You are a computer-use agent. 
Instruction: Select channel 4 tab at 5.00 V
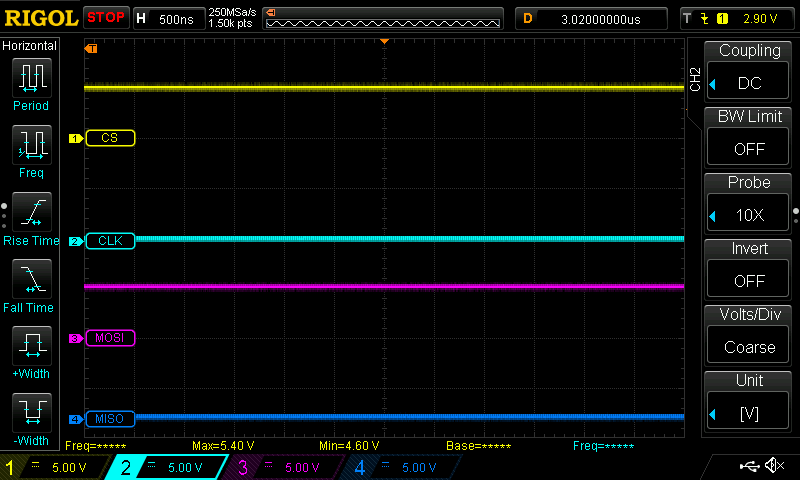click(x=401, y=467)
